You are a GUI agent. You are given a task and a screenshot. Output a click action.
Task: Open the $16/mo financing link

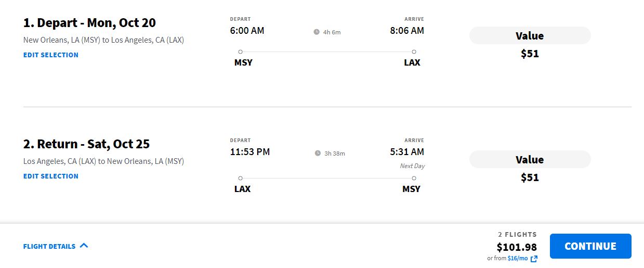(x=518, y=258)
